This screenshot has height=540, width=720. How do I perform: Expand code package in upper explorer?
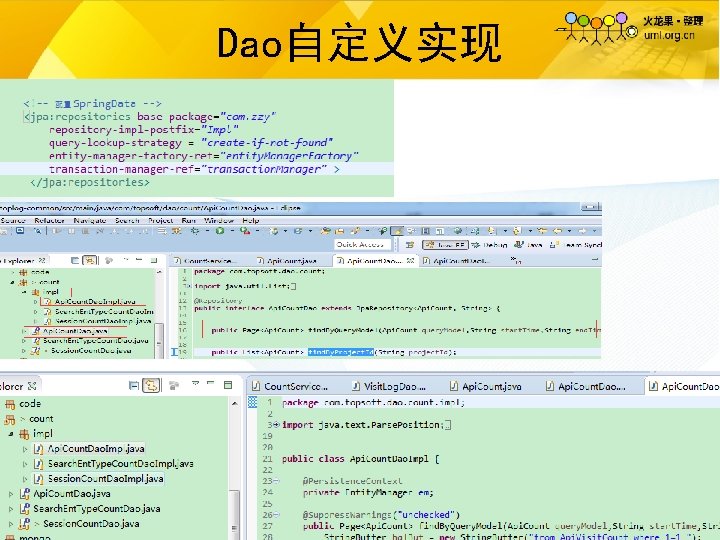tap(13, 272)
